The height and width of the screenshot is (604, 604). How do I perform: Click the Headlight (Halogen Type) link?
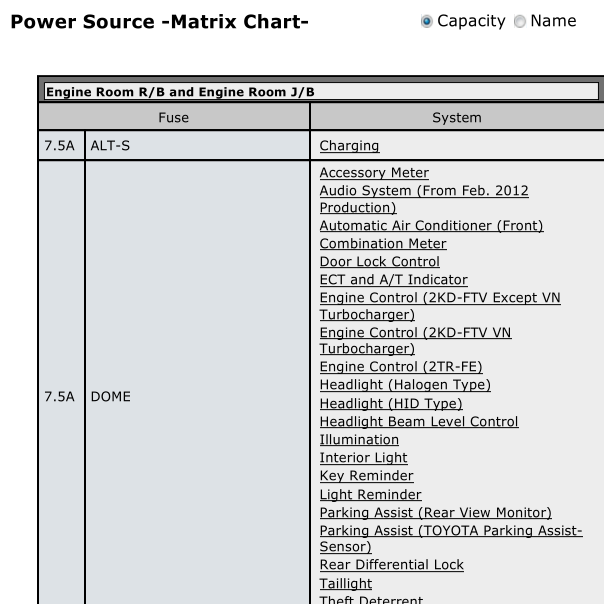pos(405,385)
